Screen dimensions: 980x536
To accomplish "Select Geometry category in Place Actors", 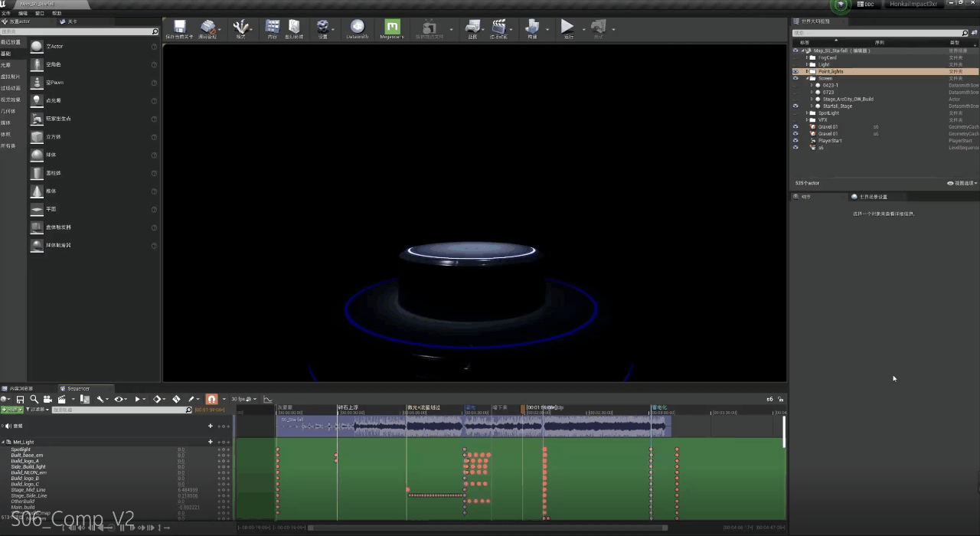I will click(x=8, y=111).
